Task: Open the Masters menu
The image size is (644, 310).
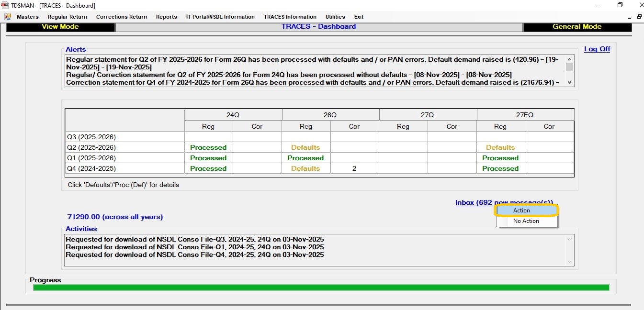Action: click(x=27, y=17)
